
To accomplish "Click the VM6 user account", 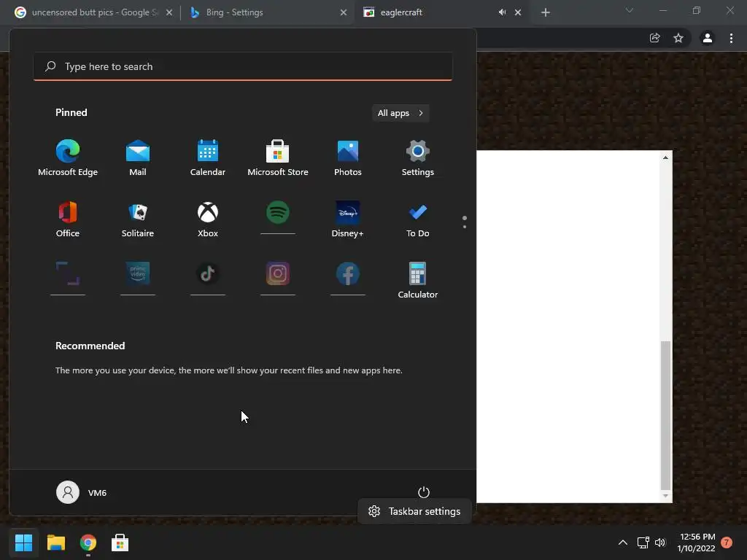I will pos(82,492).
